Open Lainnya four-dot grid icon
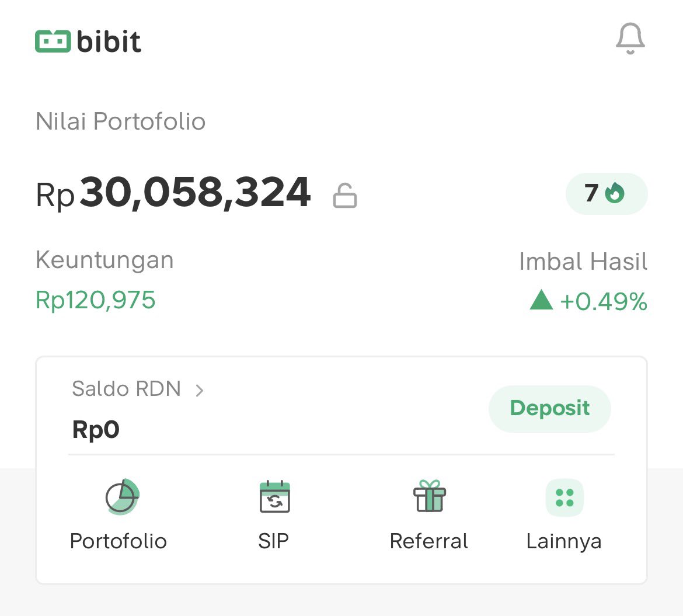The height and width of the screenshot is (616, 683). [564, 497]
